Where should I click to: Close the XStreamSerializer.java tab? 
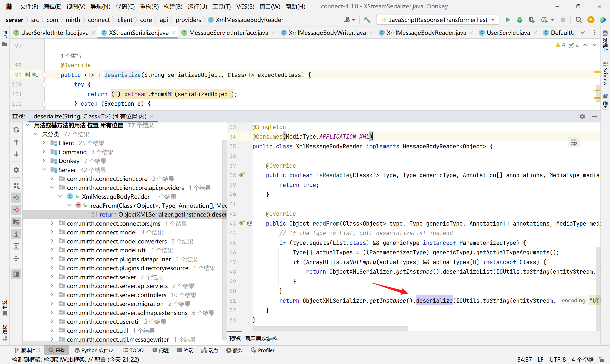174,33
